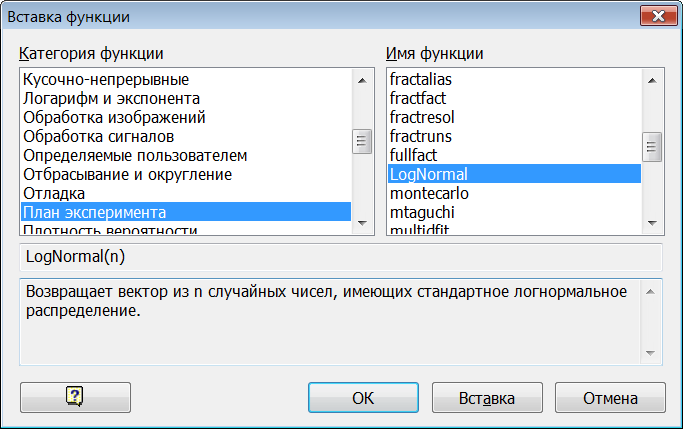Cancel with the Отмена button

[610, 397]
